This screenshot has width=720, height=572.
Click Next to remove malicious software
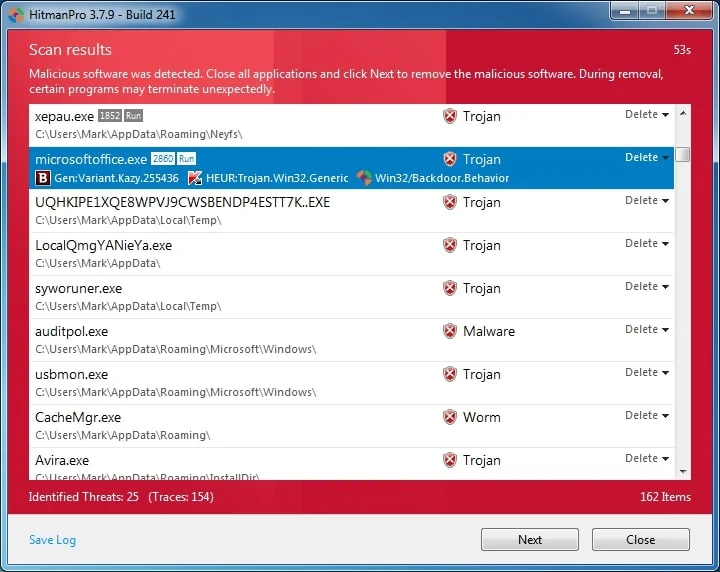tap(530, 539)
